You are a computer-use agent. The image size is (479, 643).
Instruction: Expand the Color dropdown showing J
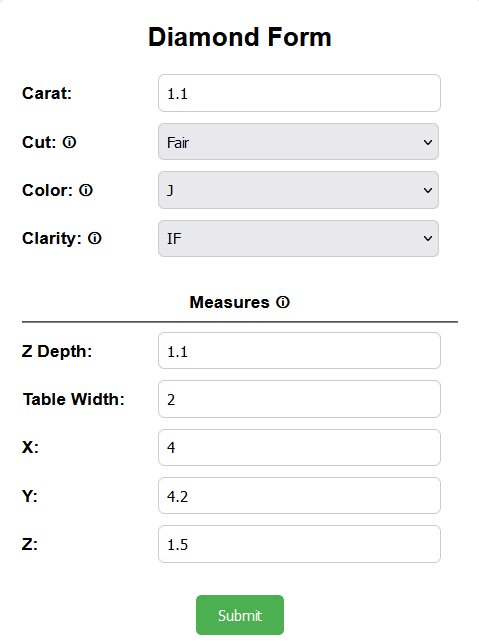pos(299,190)
